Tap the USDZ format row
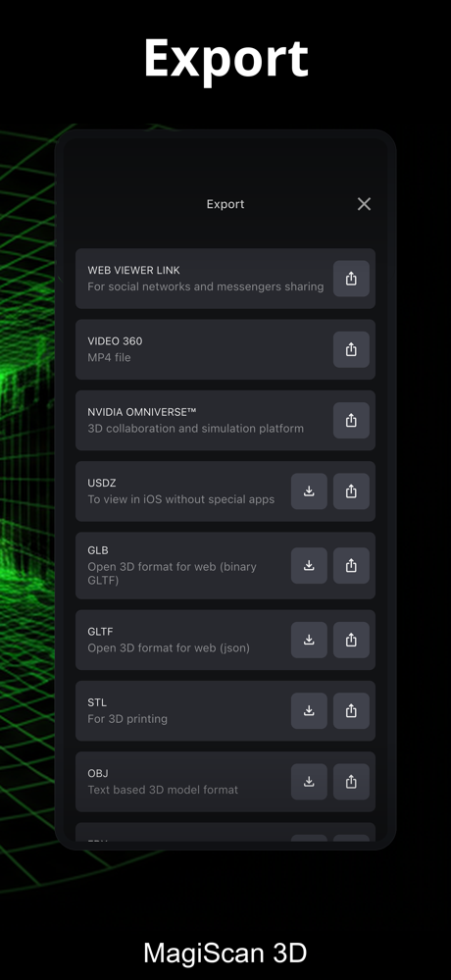Viewport: 451px width, 980px height. point(225,491)
